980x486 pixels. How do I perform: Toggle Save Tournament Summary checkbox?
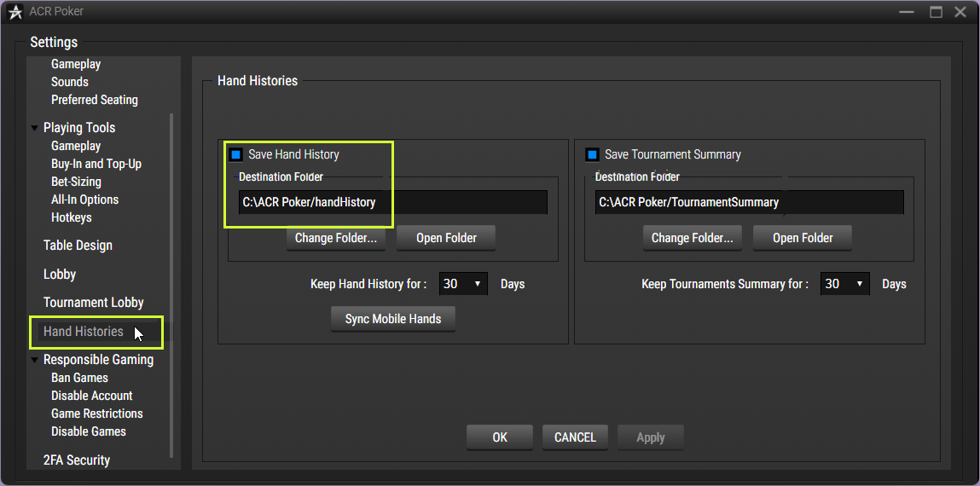point(593,154)
